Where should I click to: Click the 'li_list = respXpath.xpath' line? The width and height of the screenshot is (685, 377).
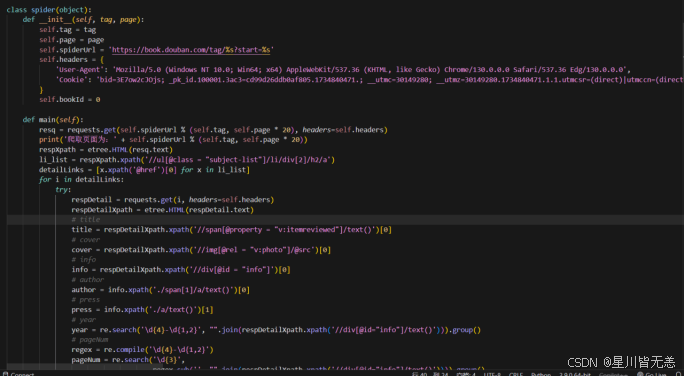tap(187, 160)
